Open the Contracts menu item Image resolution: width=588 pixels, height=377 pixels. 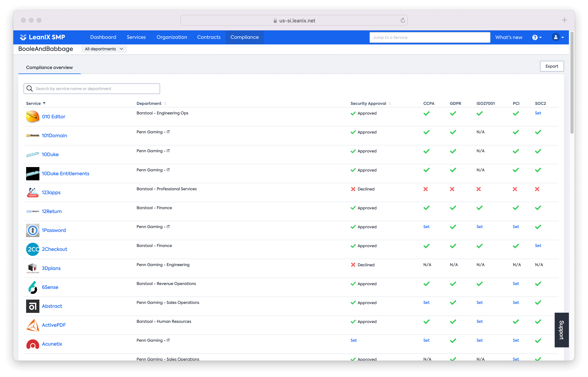(x=209, y=37)
